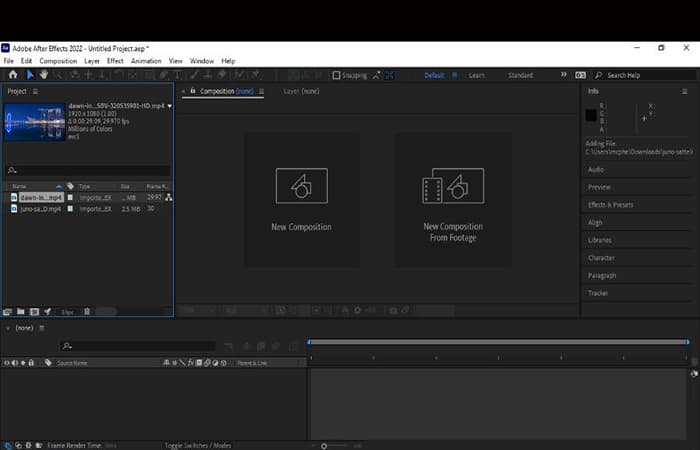
Task: Open the Project panel menu
Action: click(35, 91)
